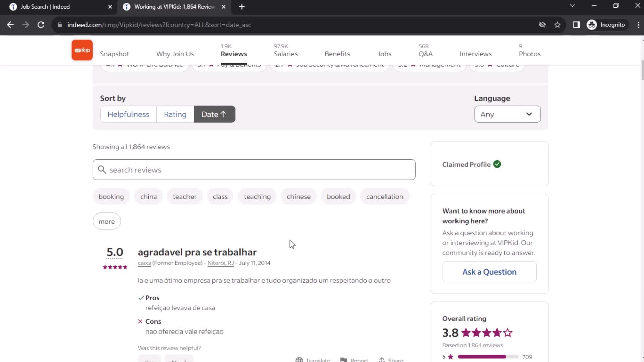Close the Working at VIPKid tab
The width and height of the screenshot is (644, 362).
(224, 7)
